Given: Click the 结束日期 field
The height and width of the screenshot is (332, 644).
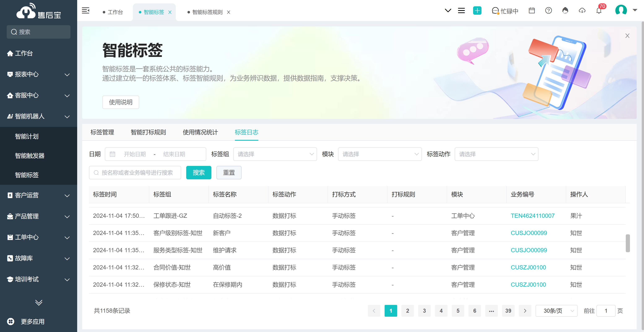Looking at the screenshot, I should 174,154.
